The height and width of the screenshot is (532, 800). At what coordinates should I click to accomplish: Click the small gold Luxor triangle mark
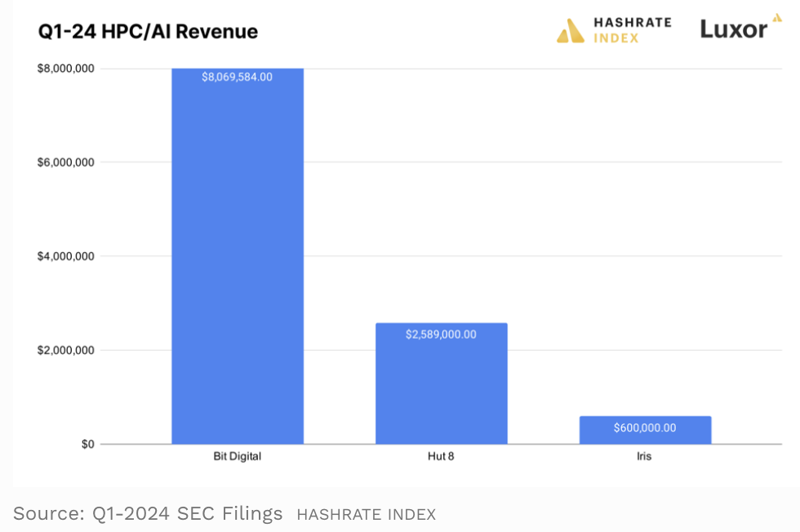tap(777, 18)
